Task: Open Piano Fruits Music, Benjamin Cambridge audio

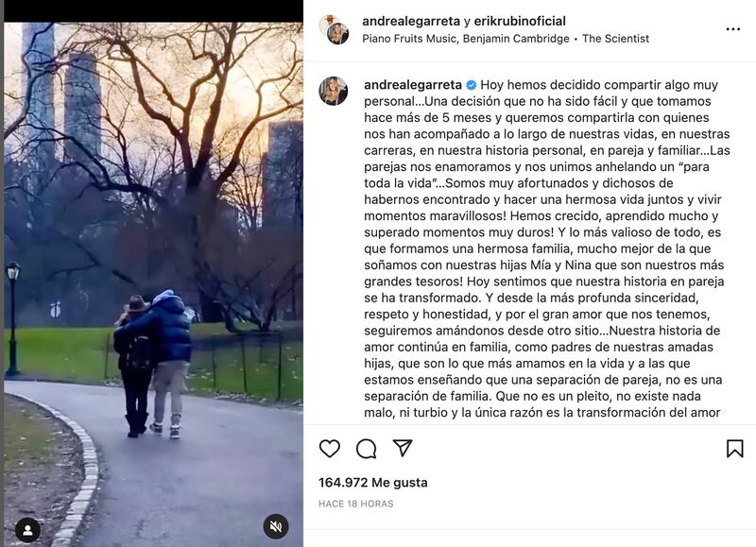Action: [466, 39]
